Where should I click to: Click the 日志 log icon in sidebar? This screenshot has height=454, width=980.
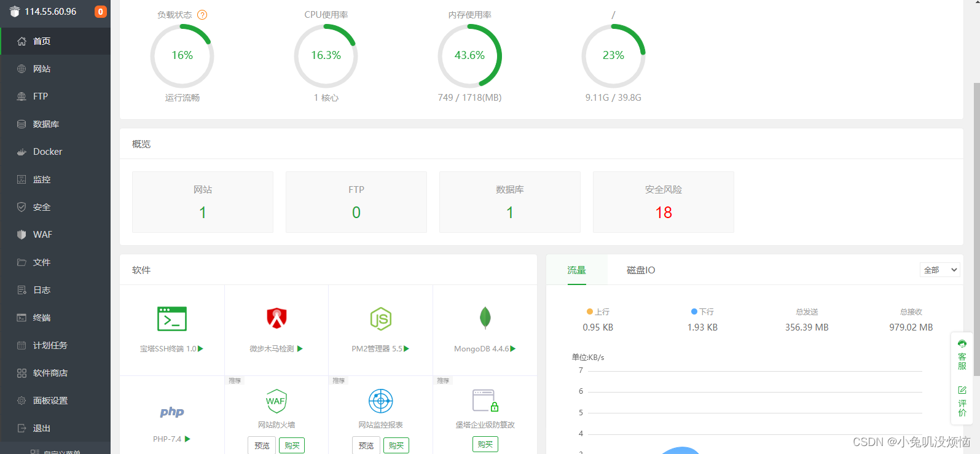point(22,290)
